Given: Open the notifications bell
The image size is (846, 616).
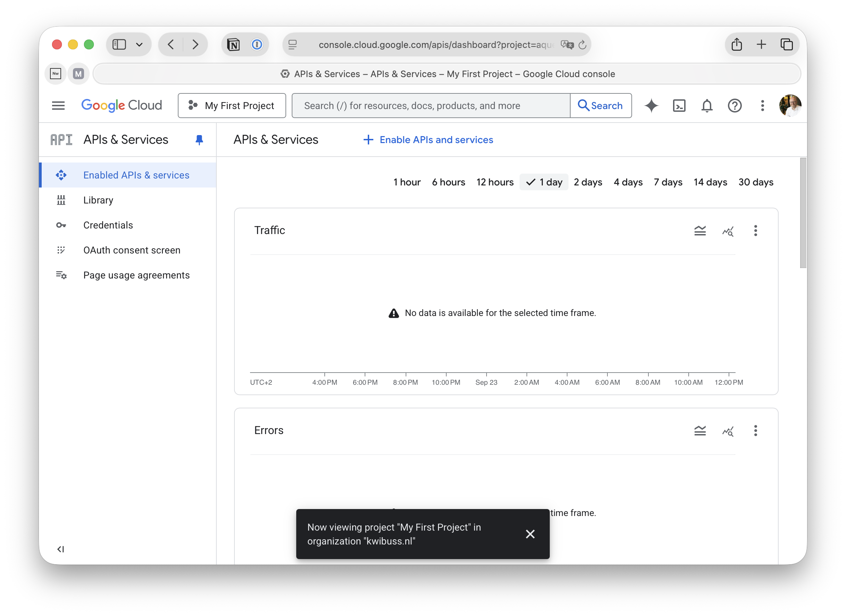Looking at the screenshot, I should coord(706,106).
